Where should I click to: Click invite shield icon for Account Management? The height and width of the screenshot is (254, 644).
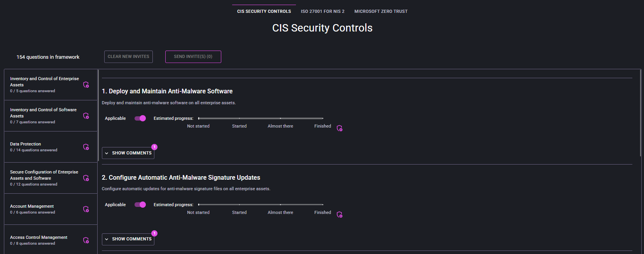click(x=86, y=209)
